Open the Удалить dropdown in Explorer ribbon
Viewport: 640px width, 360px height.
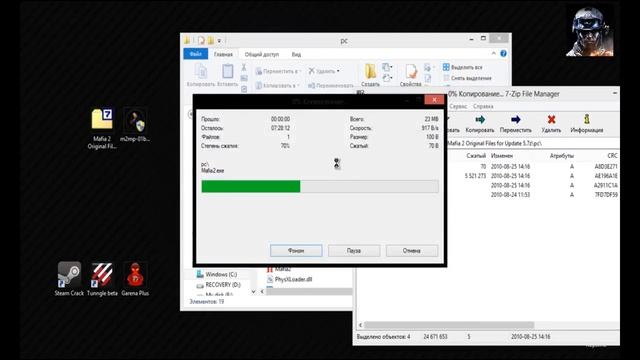pyautogui.click(x=324, y=71)
